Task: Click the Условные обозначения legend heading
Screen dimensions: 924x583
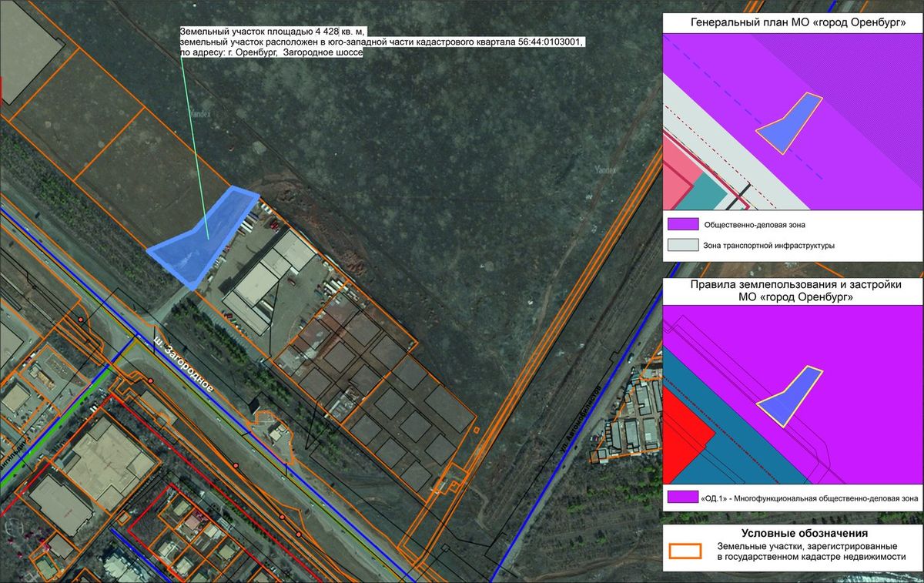Action: (x=805, y=533)
